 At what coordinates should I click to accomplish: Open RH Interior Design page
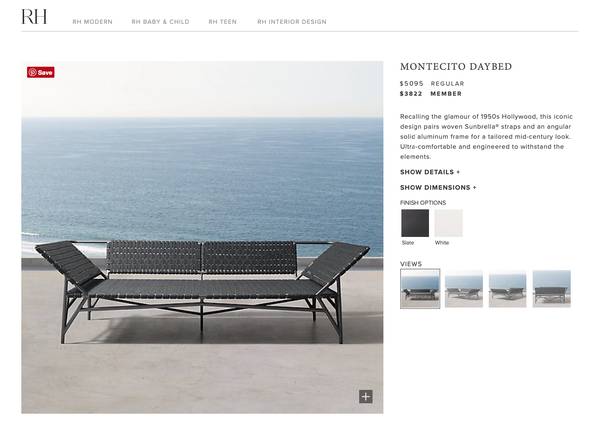[x=292, y=22]
